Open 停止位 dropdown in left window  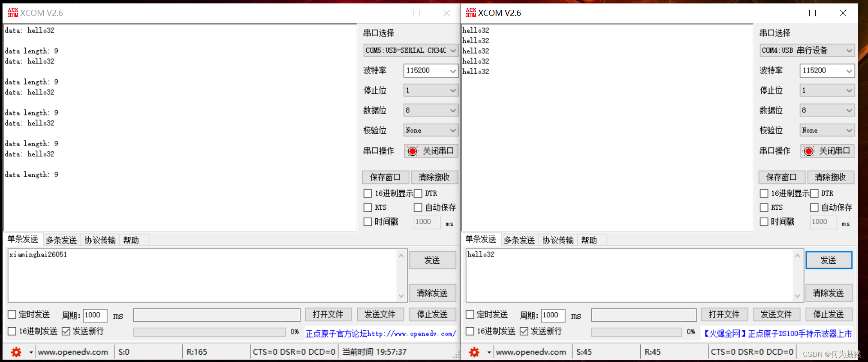[x=431, y=90]
